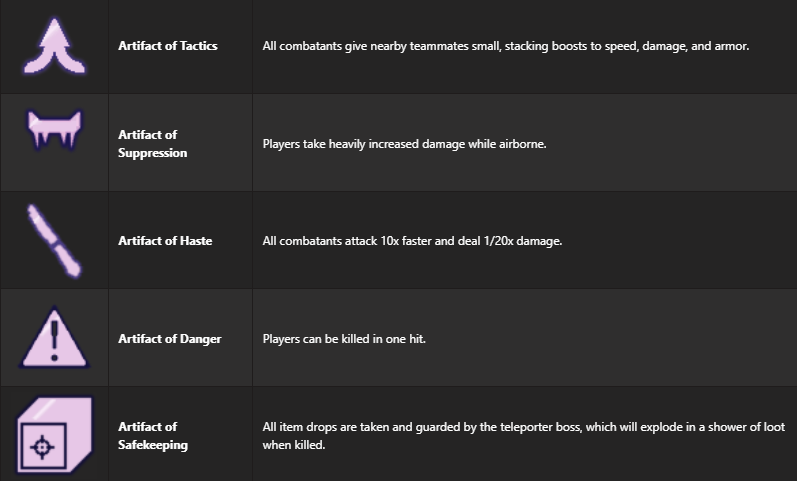797x481 pixels.
Task: Click the 'Players can be killed in one hit' text
Action: pyautogui.click(x=344, y=339)
